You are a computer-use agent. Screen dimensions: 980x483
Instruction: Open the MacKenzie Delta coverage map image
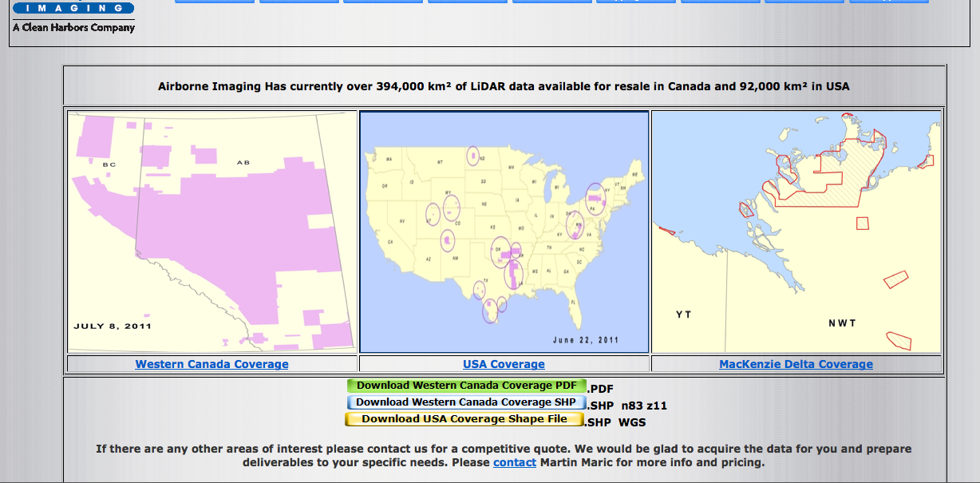(x=796, y=232)
